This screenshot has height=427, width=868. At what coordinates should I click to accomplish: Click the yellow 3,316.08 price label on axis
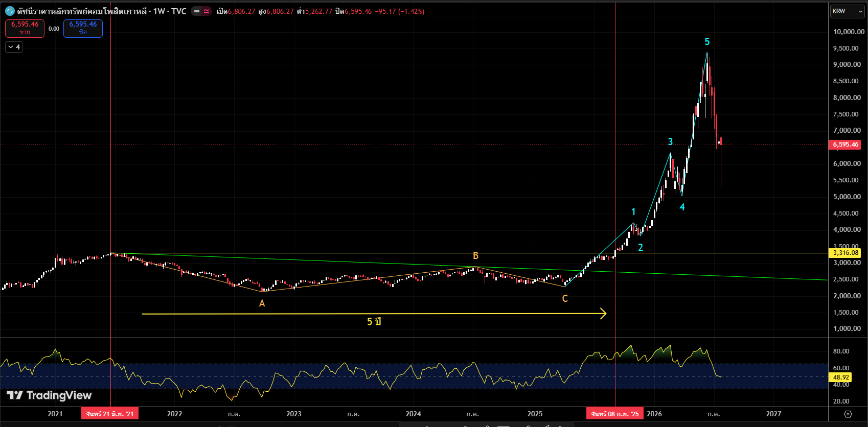point(846,253)
